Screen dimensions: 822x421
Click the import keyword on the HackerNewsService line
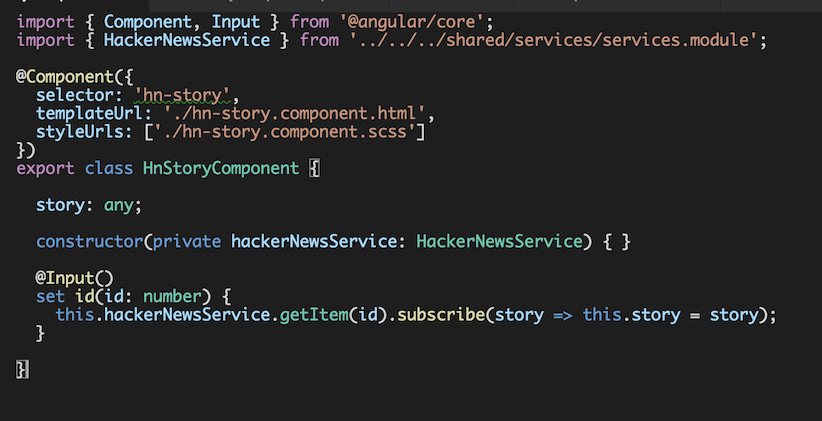[x=46, y=40]
